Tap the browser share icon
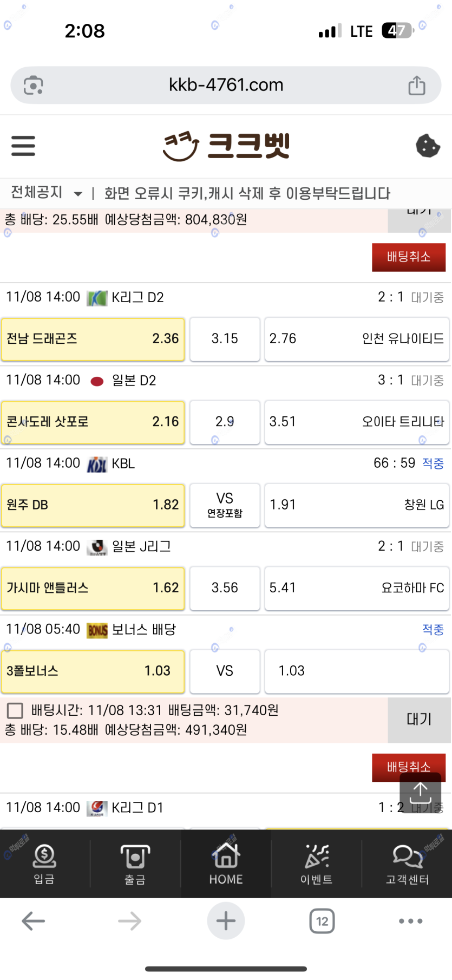 [x=416, y=86]
